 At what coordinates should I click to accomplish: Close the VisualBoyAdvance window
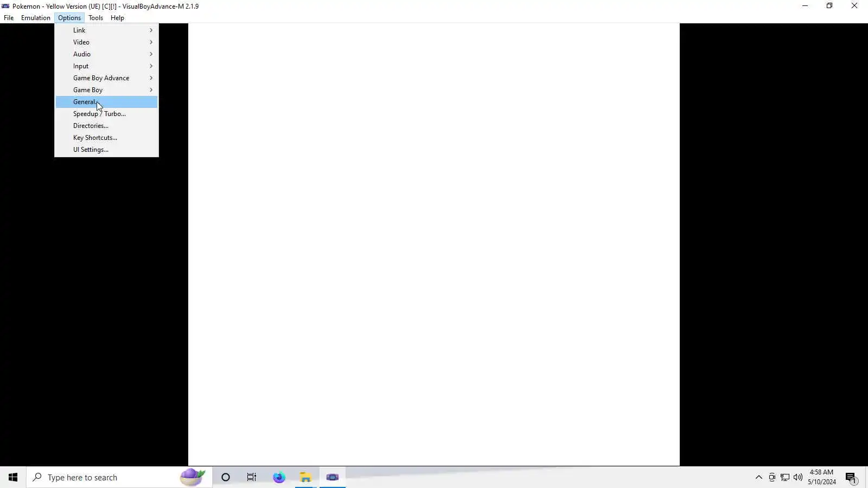click(854, 6)
